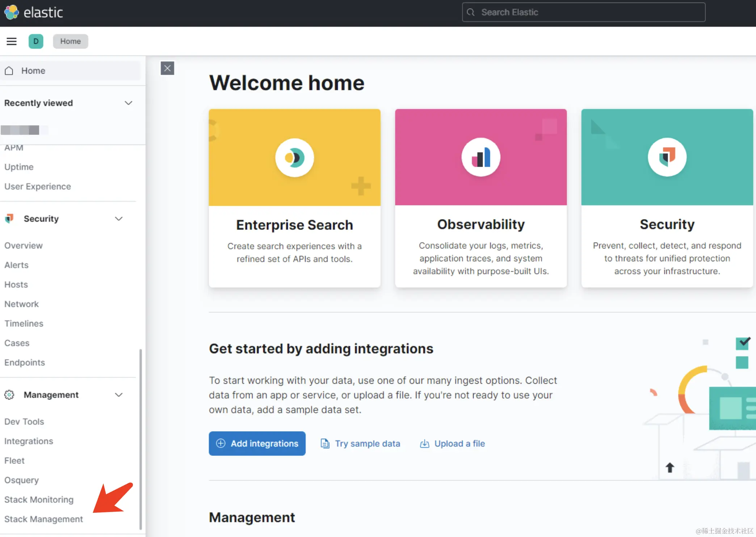Open Fleet in sidebar
This screenshot has height=537, width=756.
pyautogui.click(x=14, y=461)
